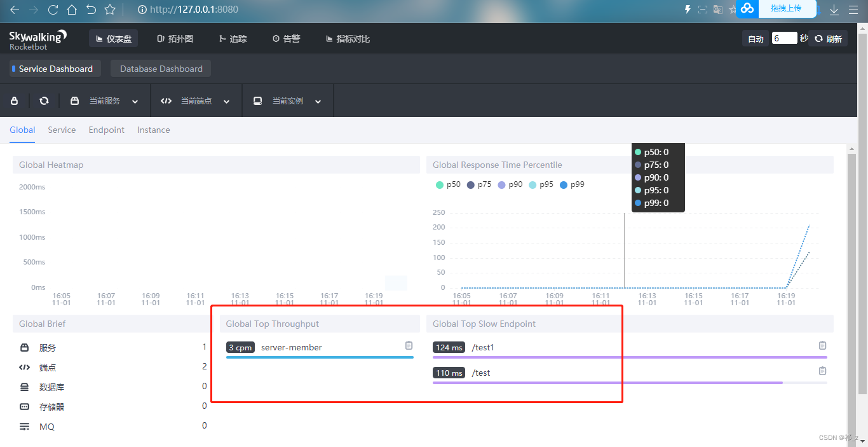Click the 服务 service icon in Global Brief

[25, 348]
